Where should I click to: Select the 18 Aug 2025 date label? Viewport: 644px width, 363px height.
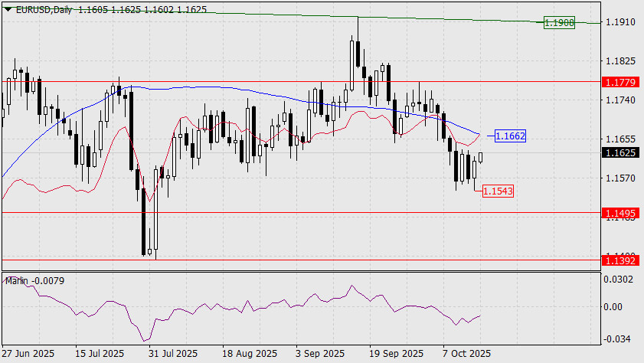coord(249,354)
